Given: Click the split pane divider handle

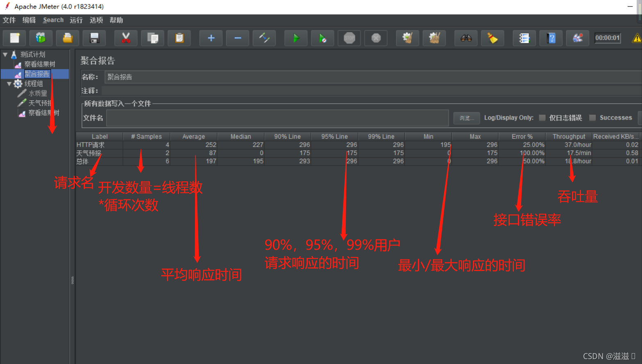Looking at the screenshot, I should point(73,280).
